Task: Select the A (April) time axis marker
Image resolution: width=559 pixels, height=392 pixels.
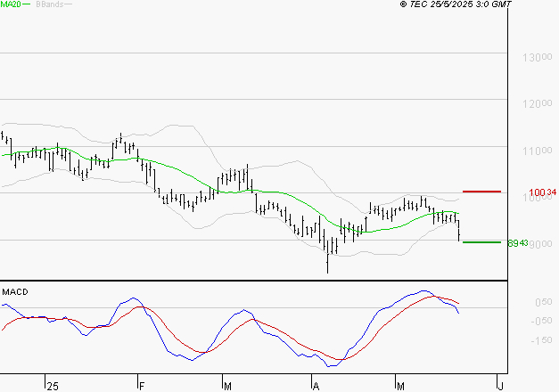Action: (316, 385)
